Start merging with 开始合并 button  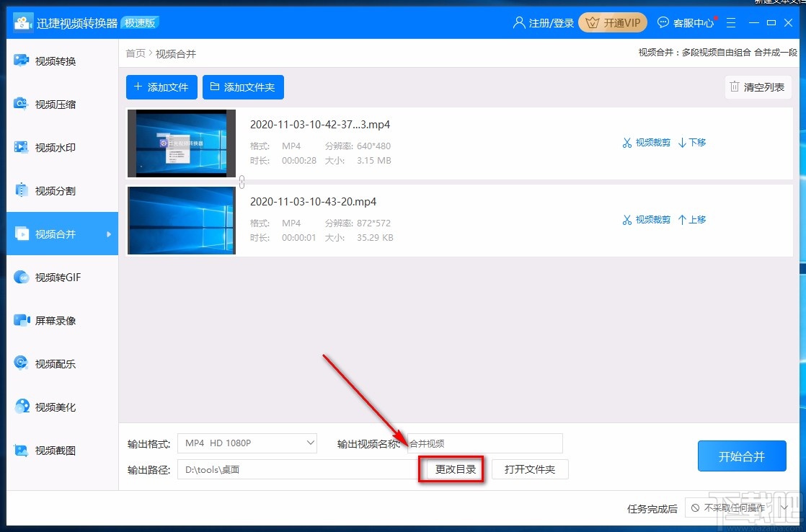(742, 456)
